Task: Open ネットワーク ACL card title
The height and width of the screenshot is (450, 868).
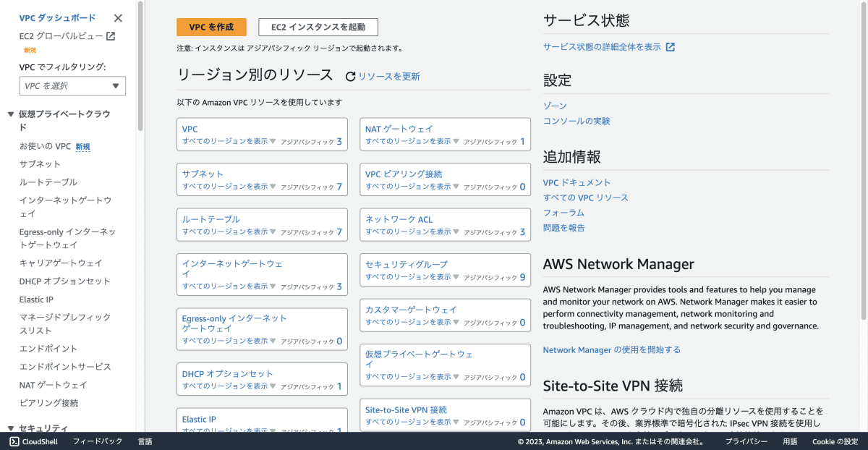Action: [399, 220]
